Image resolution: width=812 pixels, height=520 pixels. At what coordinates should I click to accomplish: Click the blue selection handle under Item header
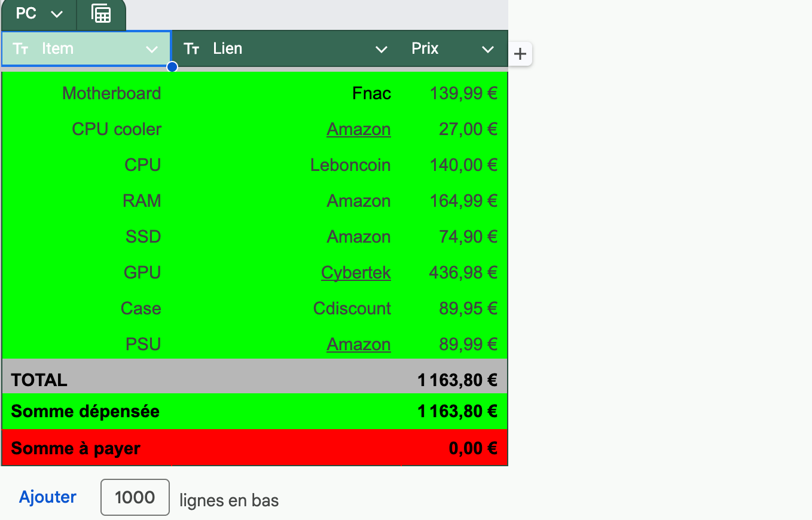[172, 67]
